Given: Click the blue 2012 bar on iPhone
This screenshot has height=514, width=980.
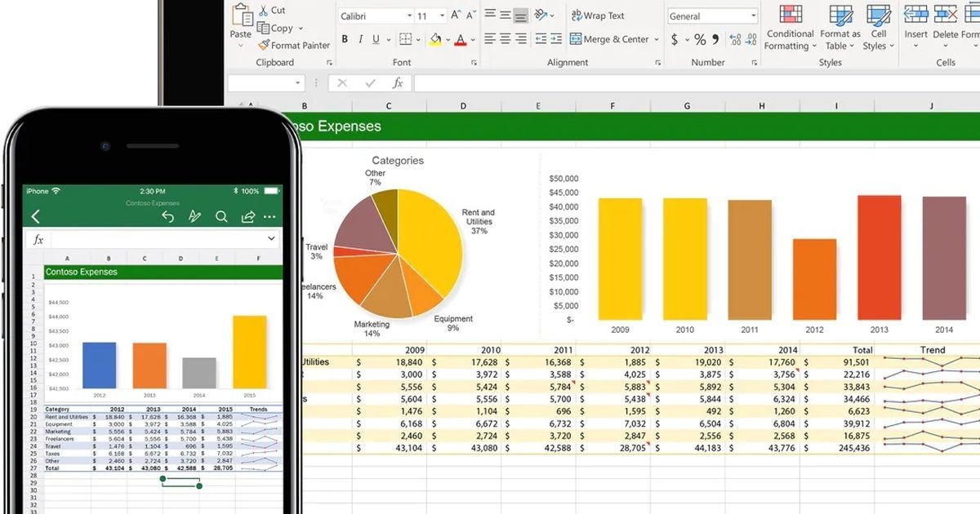Looking at the screenshot, I should tap(100, 365).
